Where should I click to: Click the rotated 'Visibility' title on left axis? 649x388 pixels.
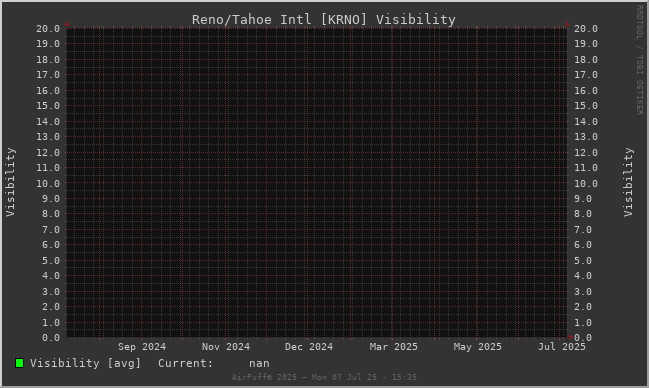click(10, 182)
